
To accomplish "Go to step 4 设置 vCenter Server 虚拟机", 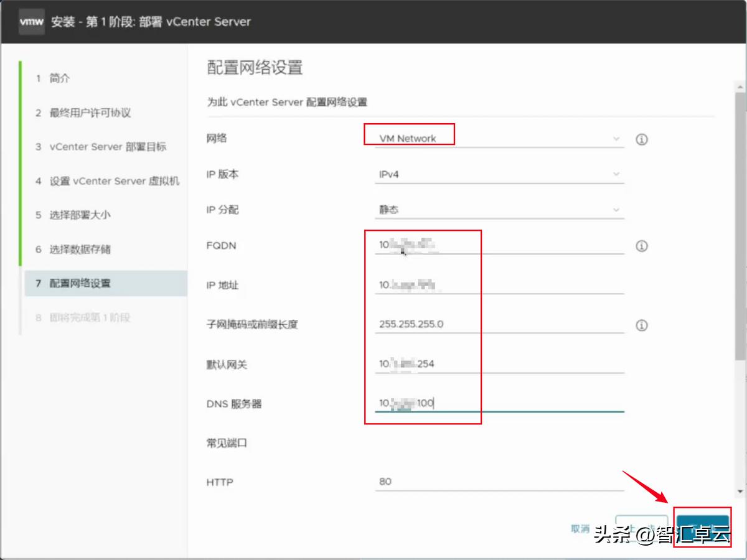I will pyautogui.click(x=106, y=181).
